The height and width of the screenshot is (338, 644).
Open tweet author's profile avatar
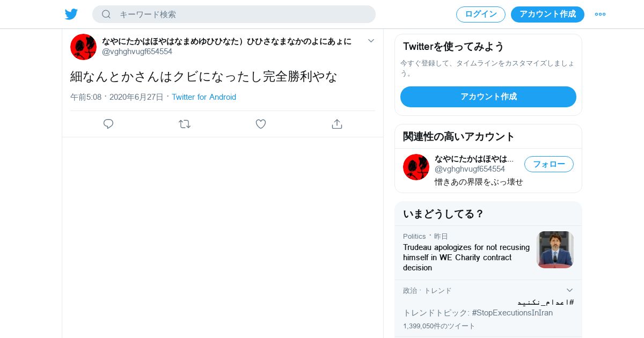tap(83, 47)
